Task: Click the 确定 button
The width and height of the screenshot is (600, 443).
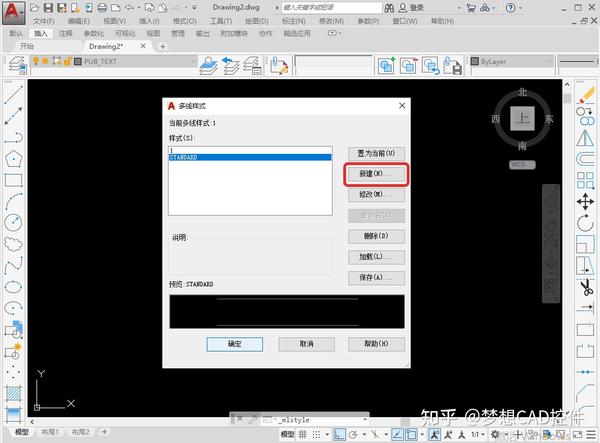Action: (235, 344)
